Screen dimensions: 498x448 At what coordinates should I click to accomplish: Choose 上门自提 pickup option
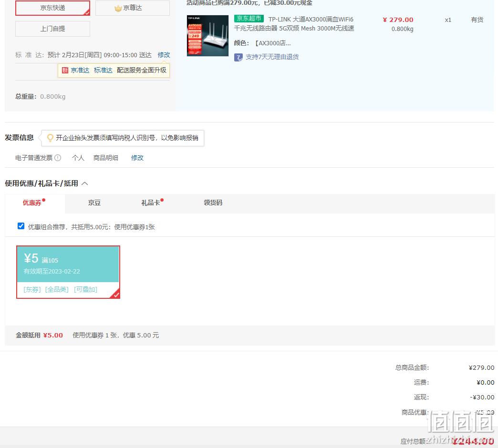pyautogui.click(x=53, y=29)
